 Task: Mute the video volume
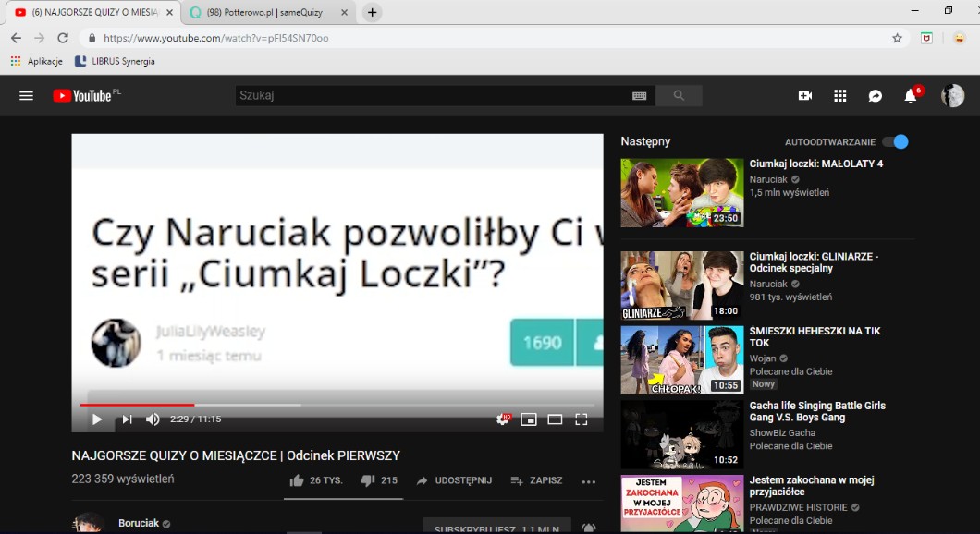pyautogui.click(x=153, y=419)
